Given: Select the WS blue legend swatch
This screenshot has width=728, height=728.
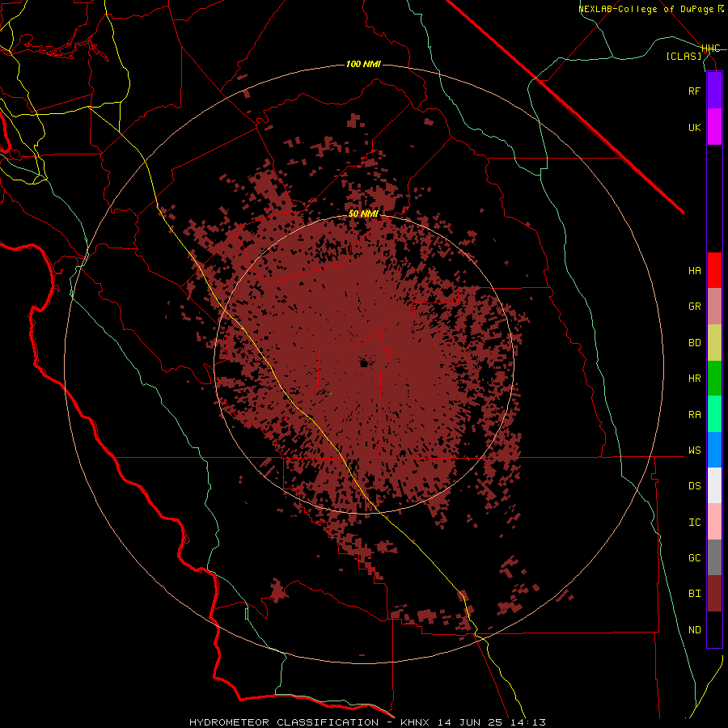Looking at the screenshot, I should click(714, 450).
